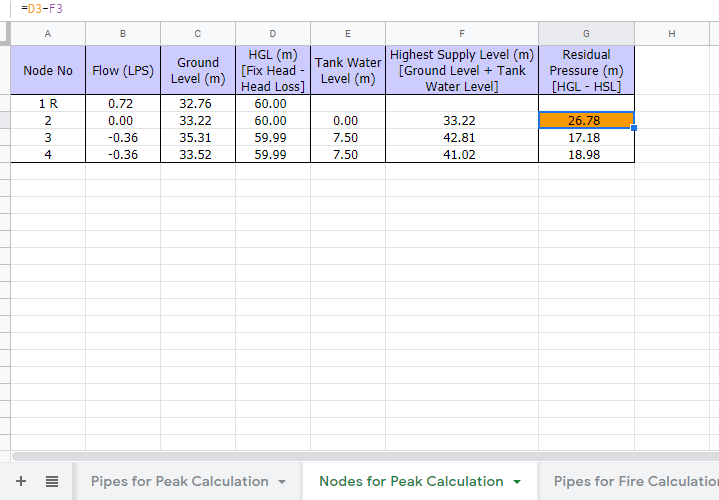The width and height of the screenshot is (719, 500).
Task: Select ground level cell 32.76
Action: point(198,104)
